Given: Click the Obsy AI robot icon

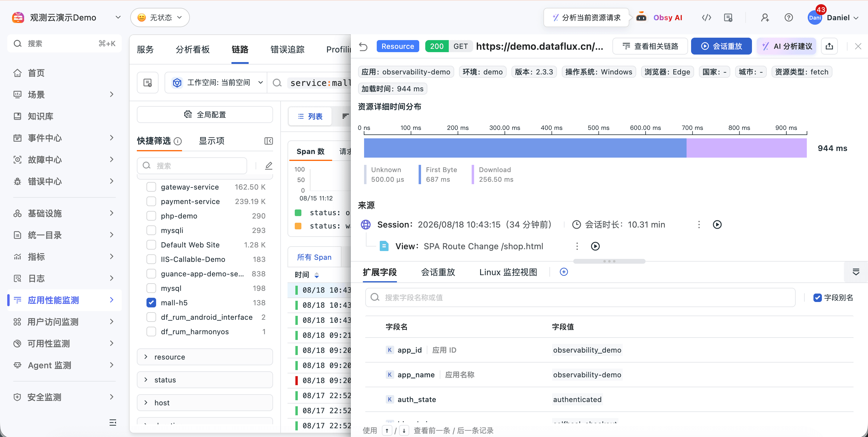Looking at the screenshot, I should (641, 17).
